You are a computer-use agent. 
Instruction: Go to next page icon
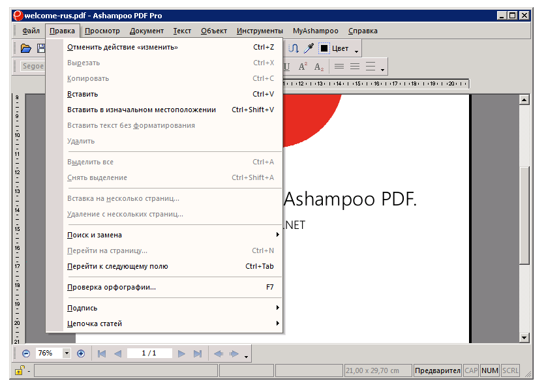(x=181, y=354)
